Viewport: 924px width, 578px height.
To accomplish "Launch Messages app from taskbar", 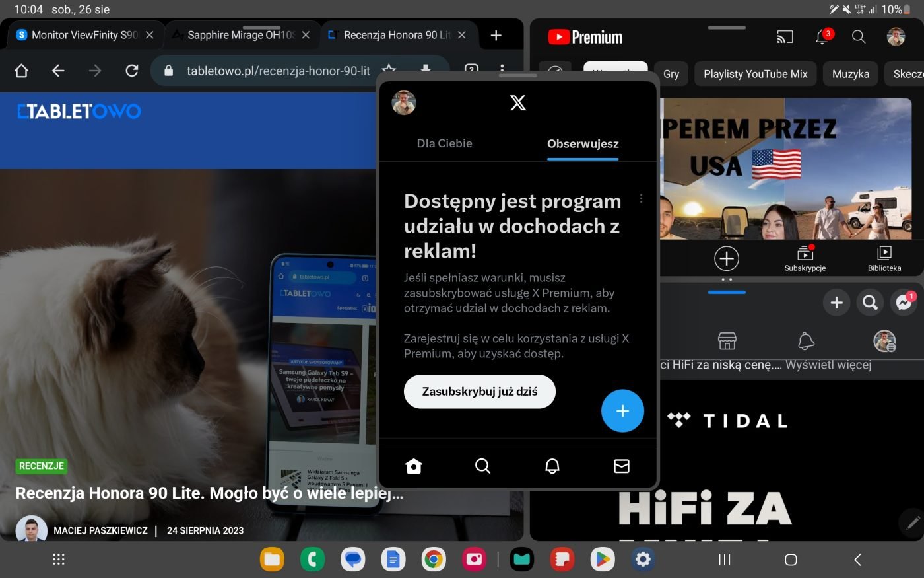I will 353,560.
